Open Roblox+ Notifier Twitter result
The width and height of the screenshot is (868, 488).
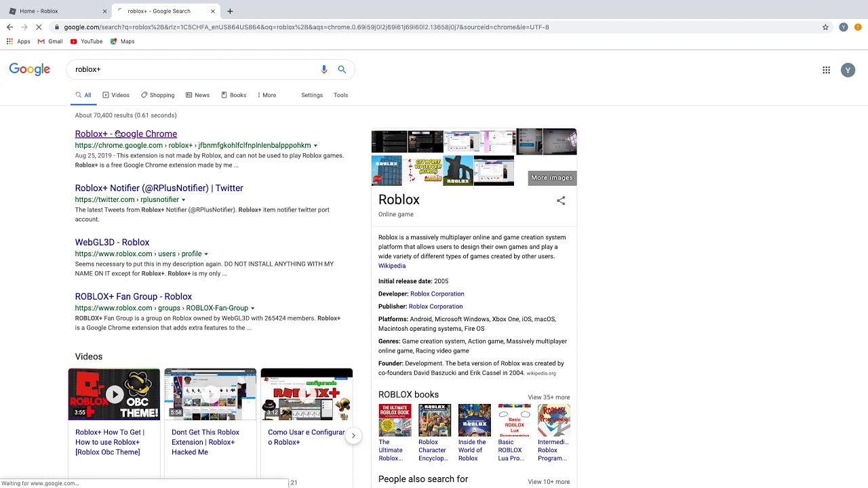(x=159, y=188)
